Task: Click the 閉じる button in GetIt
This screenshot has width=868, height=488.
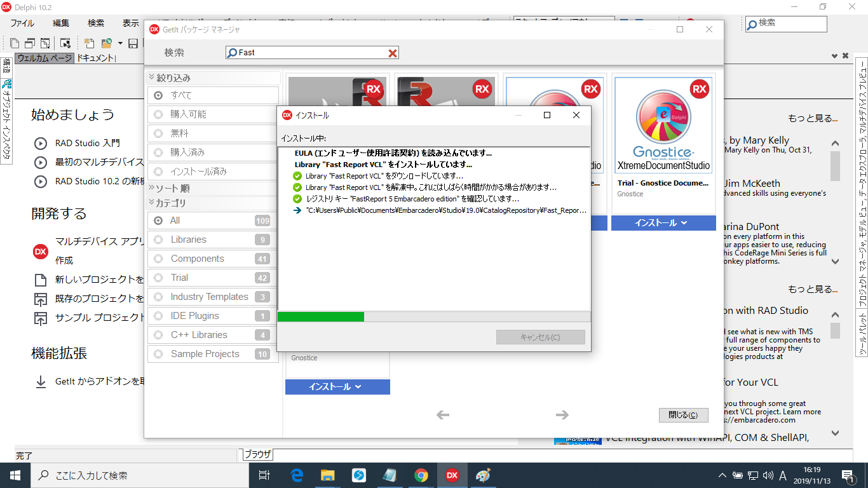Action: 683,415
